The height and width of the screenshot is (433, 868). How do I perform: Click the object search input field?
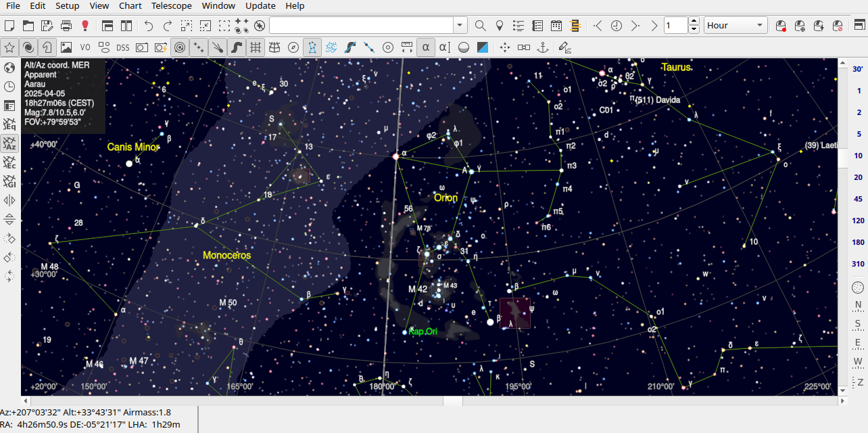361,26
